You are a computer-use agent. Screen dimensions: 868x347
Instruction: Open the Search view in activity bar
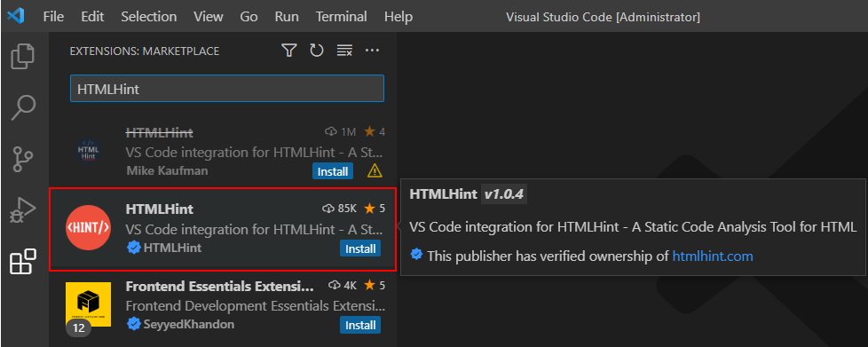click(x=23, y=108)
